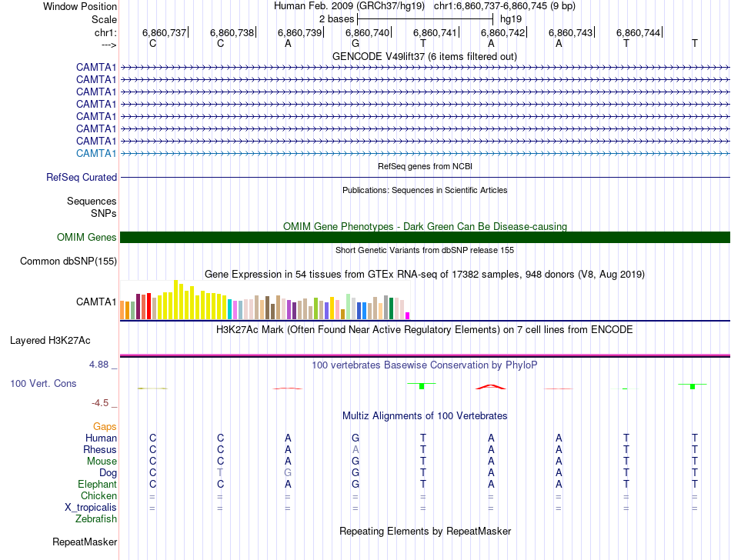Viewport: 731px width, 560px height.
Task: Click the green PhyloP bar under 6,860,741
Action: point(422,385)
